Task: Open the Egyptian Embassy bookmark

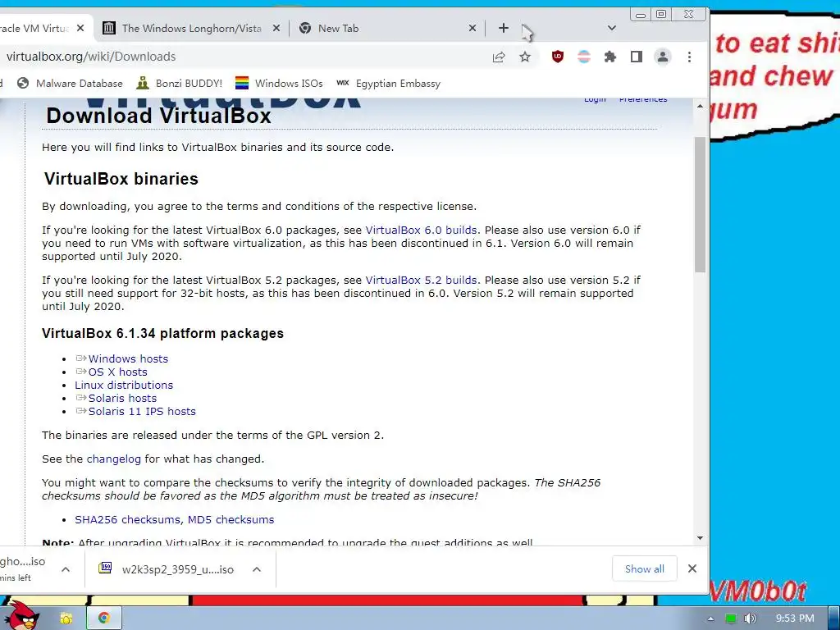Action: pyautogui.click(x=388, y=83)
